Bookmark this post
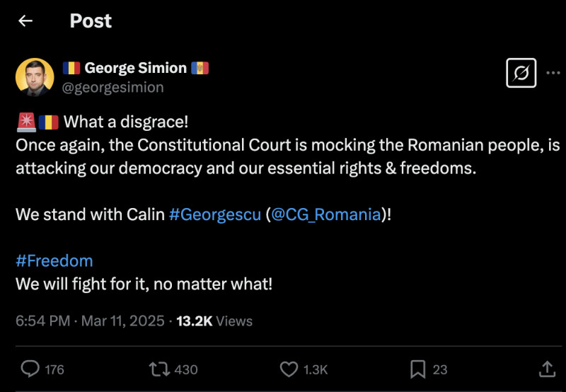This screenshot has height=392, width=566. coord(417,369)
